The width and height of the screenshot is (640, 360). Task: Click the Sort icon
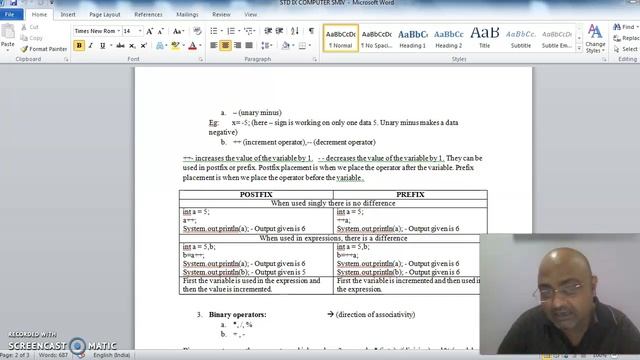point(295,31)
